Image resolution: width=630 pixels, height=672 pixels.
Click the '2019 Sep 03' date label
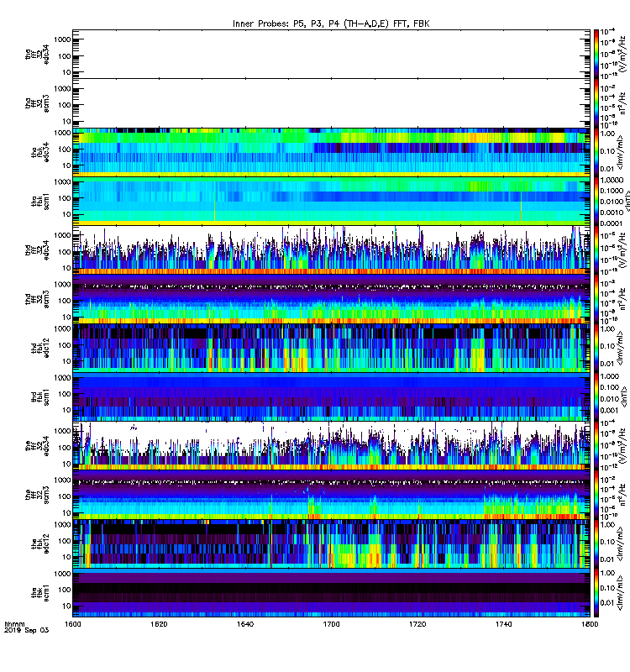click(27, 630)
